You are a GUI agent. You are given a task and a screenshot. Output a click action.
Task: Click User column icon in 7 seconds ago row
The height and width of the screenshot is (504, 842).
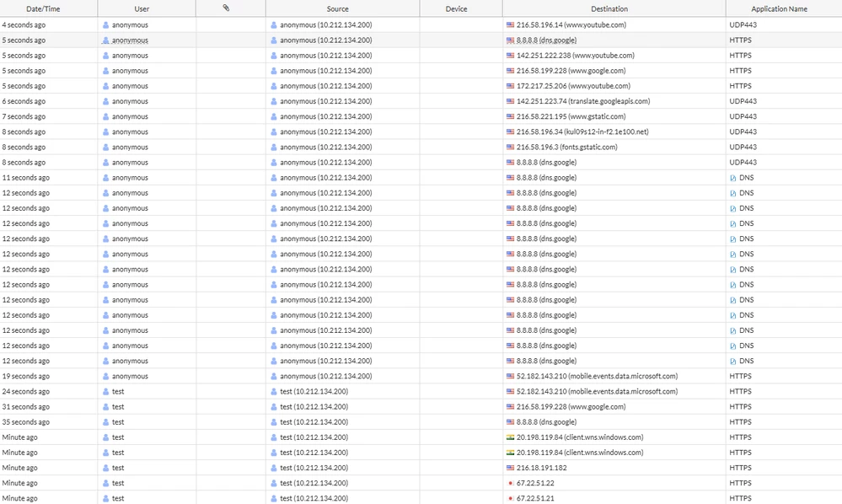(106, 116)
